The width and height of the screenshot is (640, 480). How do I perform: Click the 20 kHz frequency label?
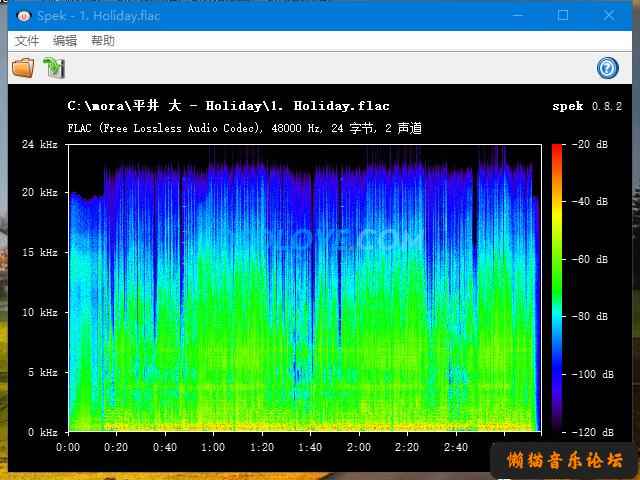[40, 192]
